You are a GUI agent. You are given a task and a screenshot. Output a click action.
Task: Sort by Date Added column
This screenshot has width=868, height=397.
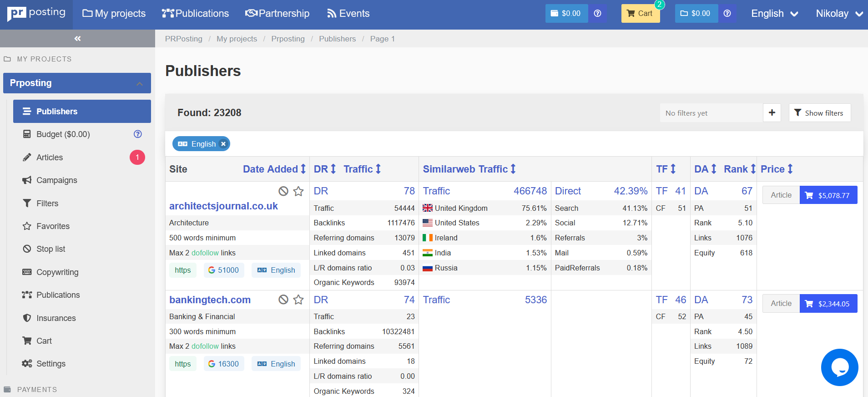(x=274, y=169)
